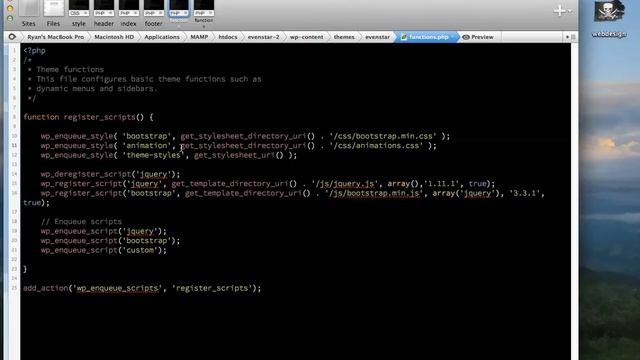Go to Applications in the path bar
640x360 pixels.
pos(162,37)
